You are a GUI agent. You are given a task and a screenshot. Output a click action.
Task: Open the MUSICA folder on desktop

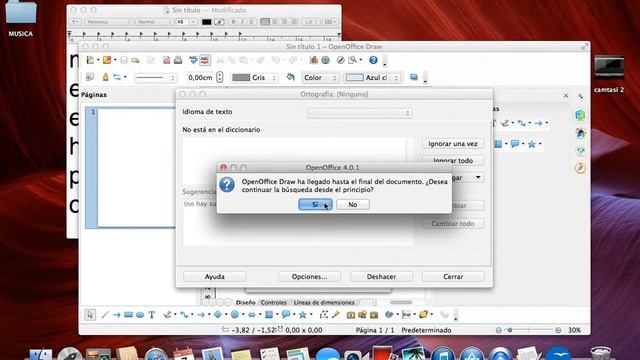[20, 18]
